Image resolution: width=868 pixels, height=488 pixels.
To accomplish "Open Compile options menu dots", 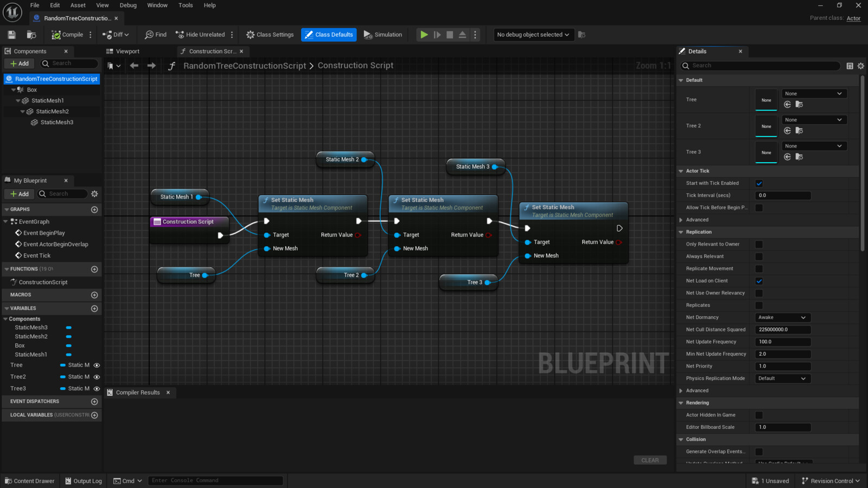I will tap(91, 35).
